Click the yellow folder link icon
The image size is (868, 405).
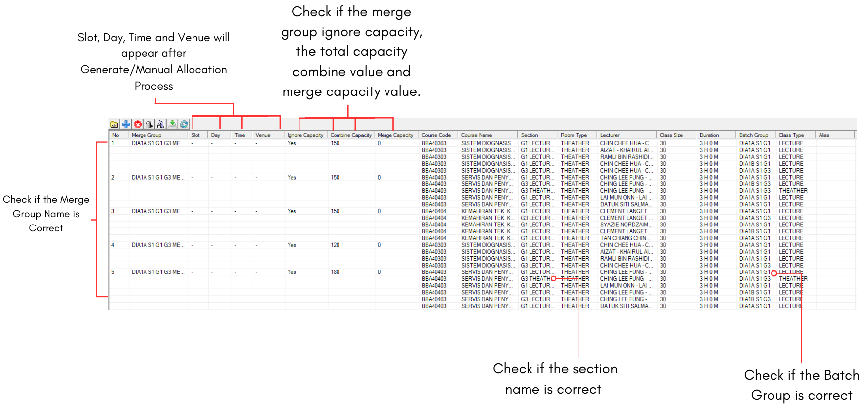[114, 124]
